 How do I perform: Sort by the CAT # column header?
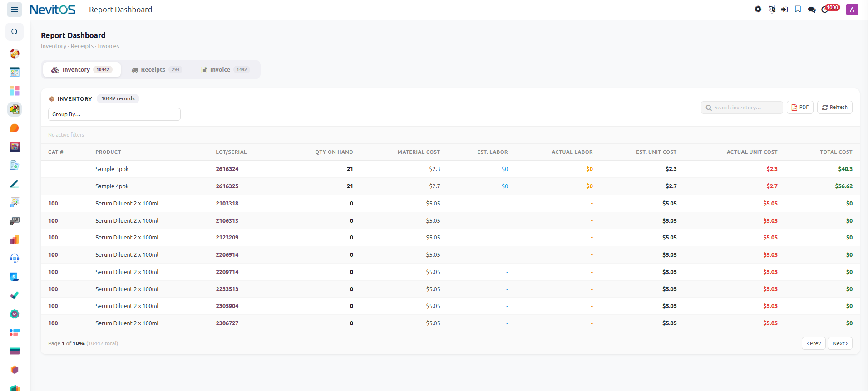click(56, 152)
